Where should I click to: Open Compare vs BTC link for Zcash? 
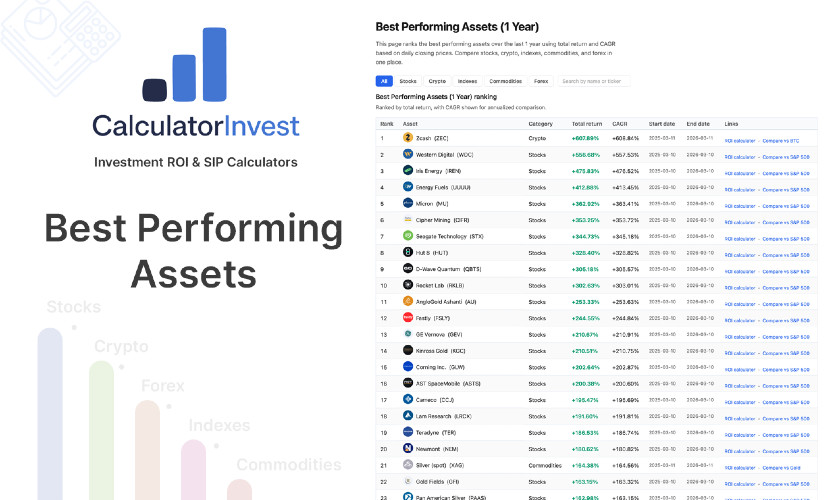(x=781, y=141)
